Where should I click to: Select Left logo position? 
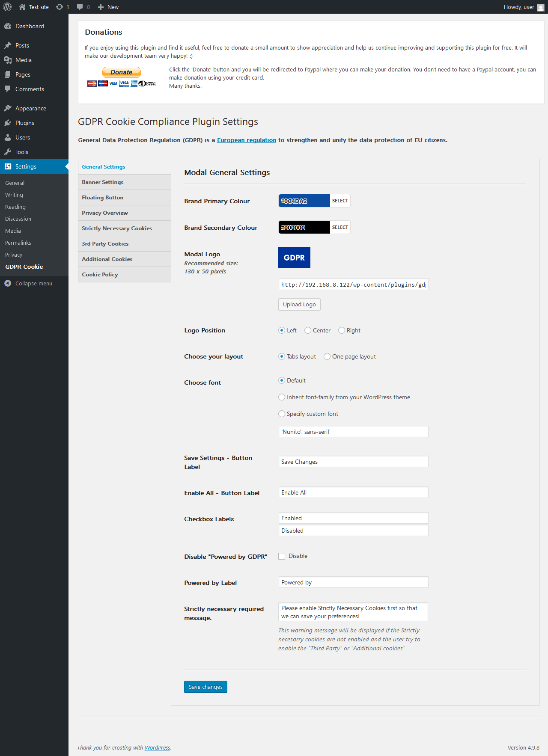coord(282,330)
